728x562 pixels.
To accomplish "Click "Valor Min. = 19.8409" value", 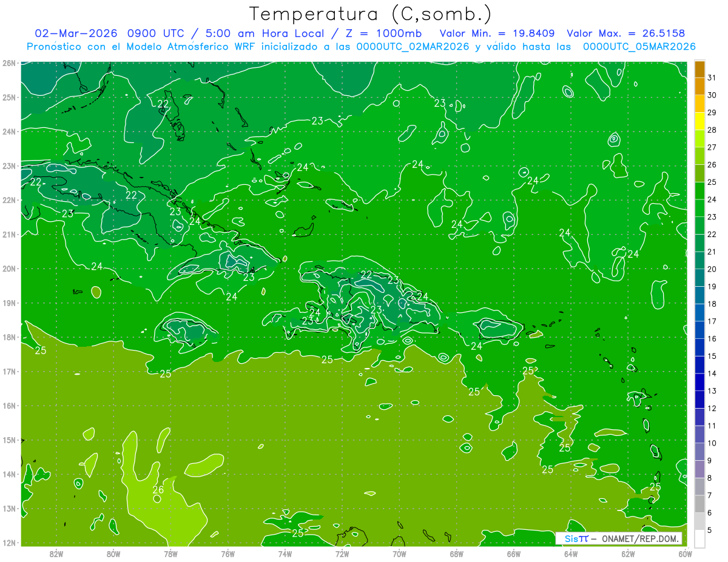I will pos(497,33).
